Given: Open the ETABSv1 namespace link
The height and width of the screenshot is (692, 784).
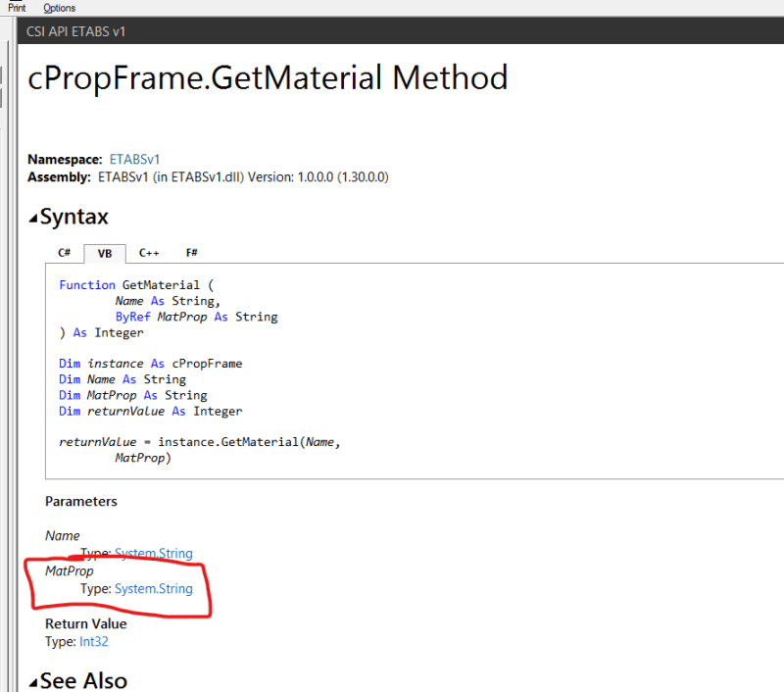Looking at the screenshot, I should pyautogui.click(x=134, y=159).
